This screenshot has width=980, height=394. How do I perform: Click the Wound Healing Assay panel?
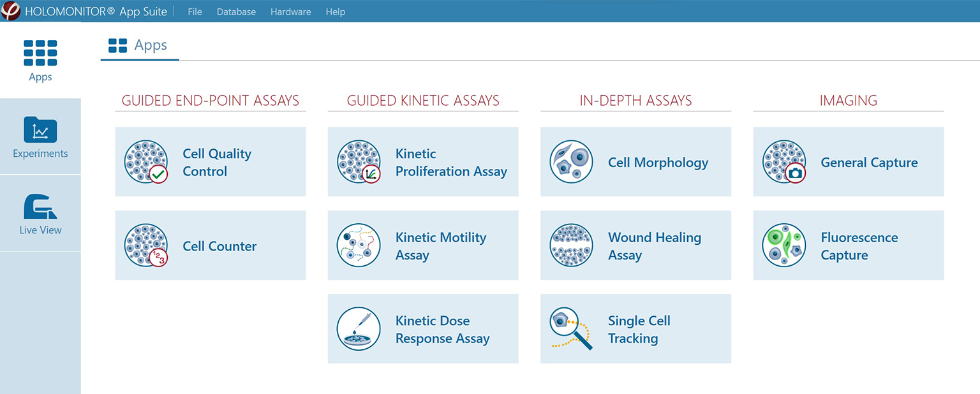click(635, 245)
